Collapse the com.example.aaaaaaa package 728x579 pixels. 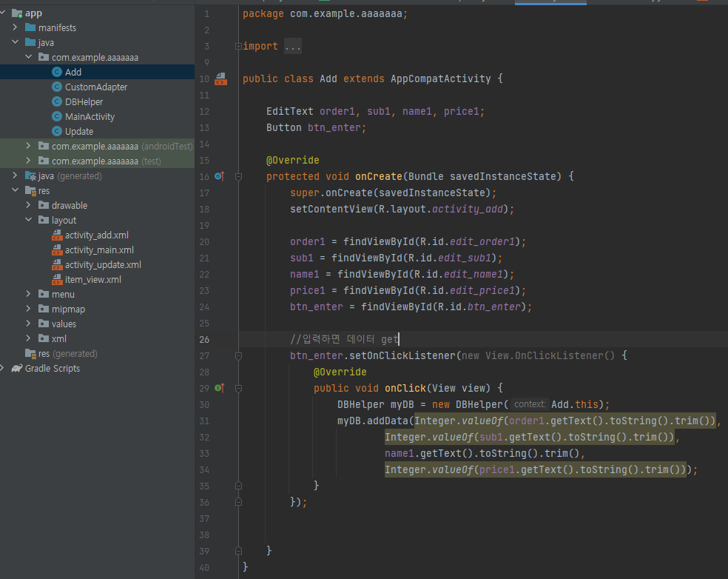pyautogui.click(x=28, y=57)
